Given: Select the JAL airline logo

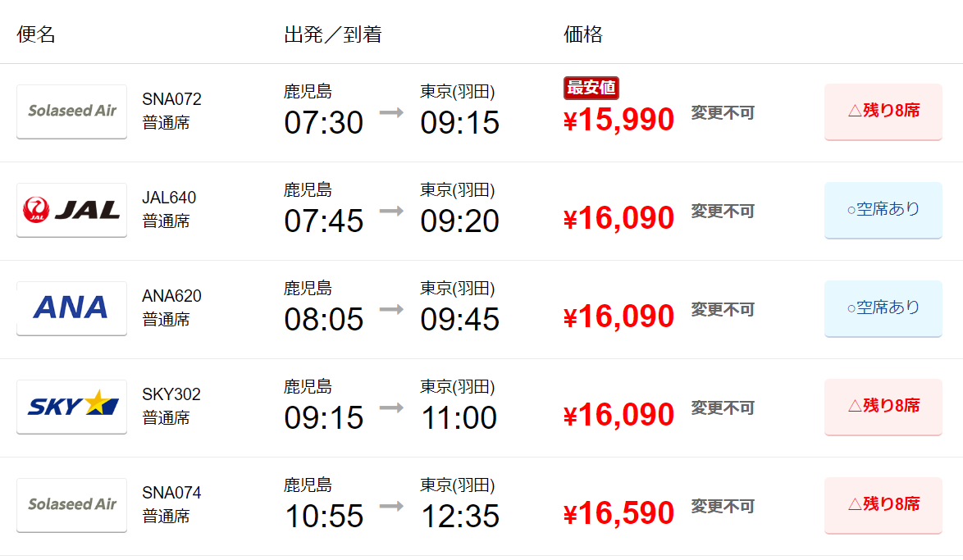Looking at the screenshot, I should click(72, 210).
